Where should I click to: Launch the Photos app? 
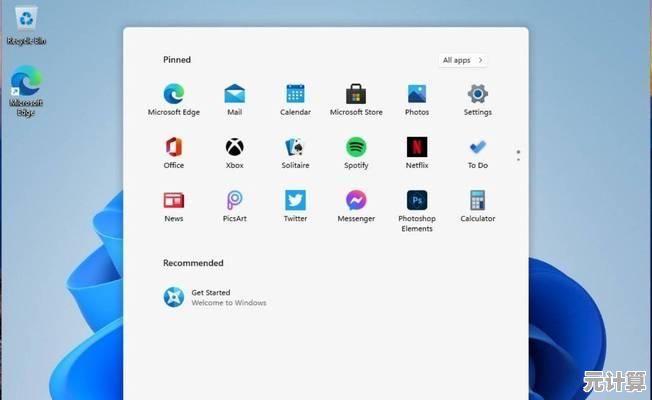pyautogui.click(x=417, y=95)
